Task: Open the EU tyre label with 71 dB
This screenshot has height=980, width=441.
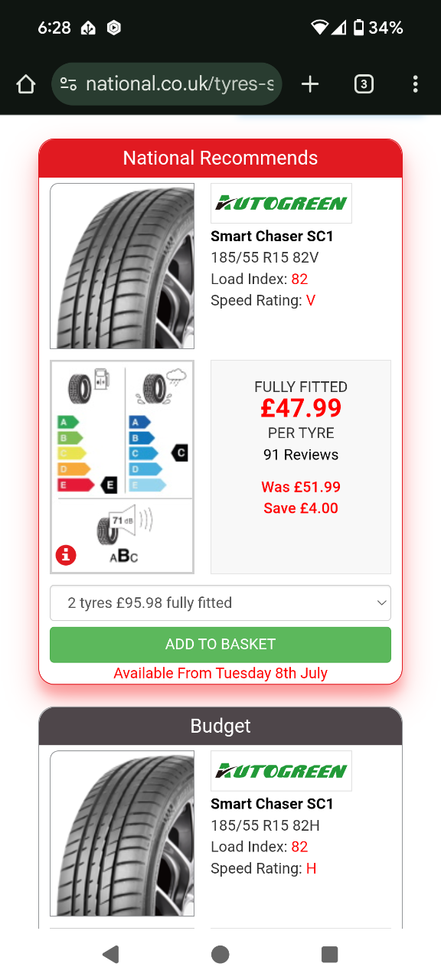Action: 122,467
